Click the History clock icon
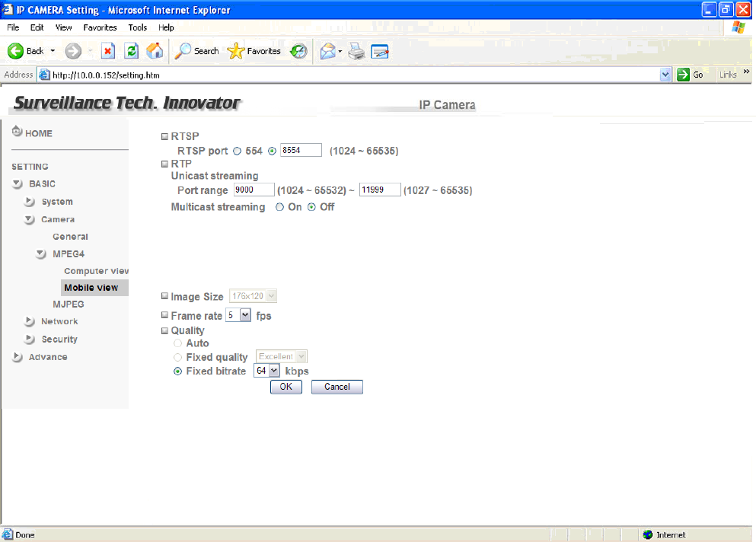This screenshot has width=756, height=542. tap(299, 51)
